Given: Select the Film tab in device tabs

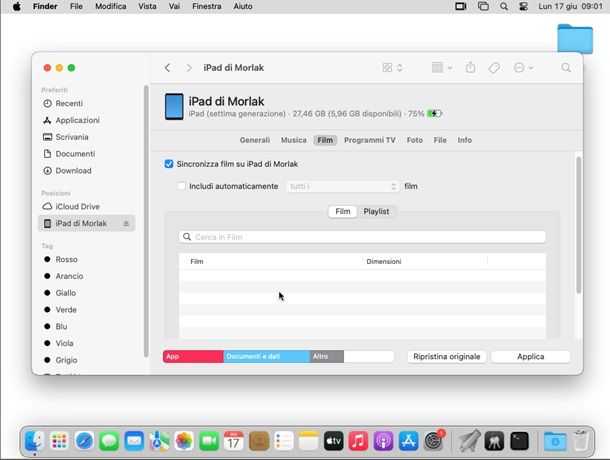Looking at the screenshot, I should tap(325, 140).
